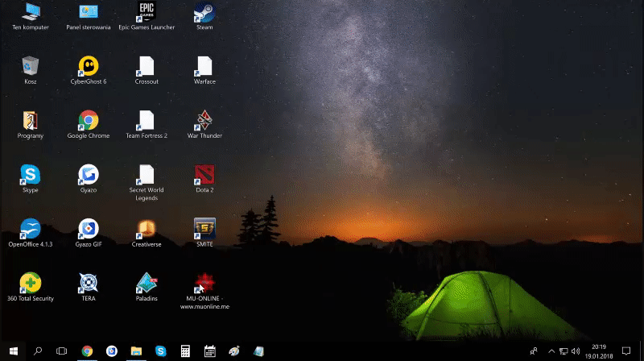Open Task View from the taskbar
The image size is (644, 361).
click(62, 351)
